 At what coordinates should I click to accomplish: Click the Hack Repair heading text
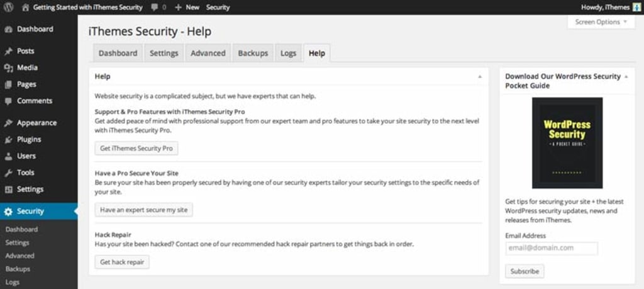113,235
